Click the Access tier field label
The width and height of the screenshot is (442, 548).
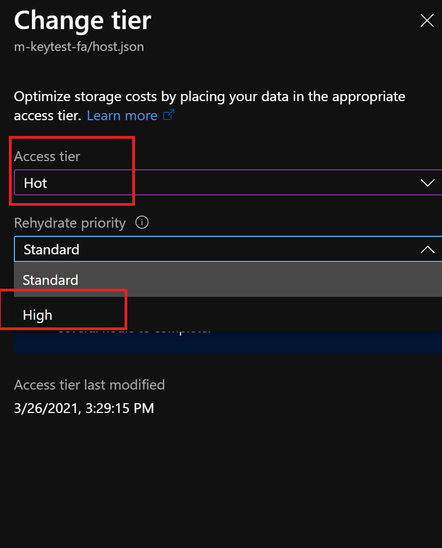[47, 156]
